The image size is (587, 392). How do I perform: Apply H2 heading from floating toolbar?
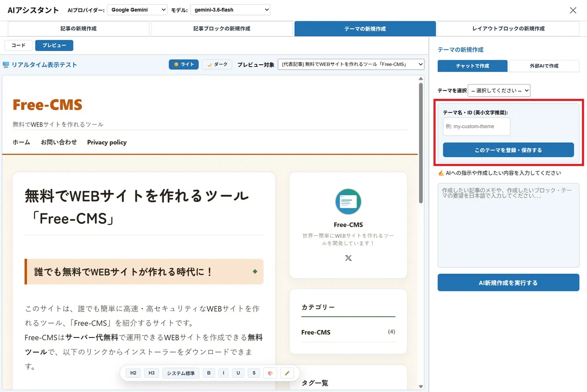tap(133, 373)
